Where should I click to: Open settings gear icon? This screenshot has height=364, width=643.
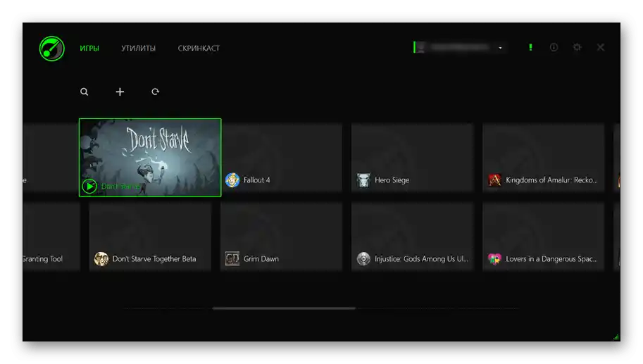577,47
